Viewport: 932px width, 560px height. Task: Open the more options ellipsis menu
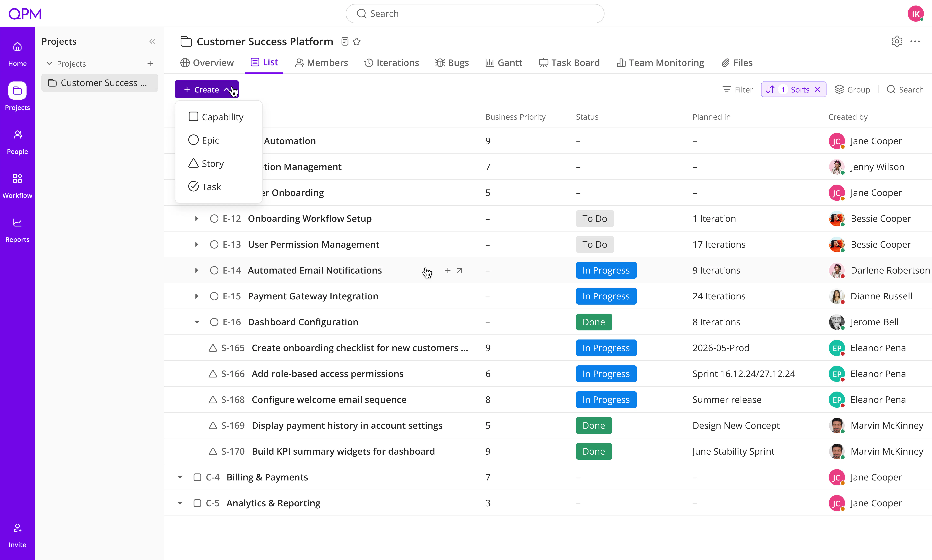(915, 42)
